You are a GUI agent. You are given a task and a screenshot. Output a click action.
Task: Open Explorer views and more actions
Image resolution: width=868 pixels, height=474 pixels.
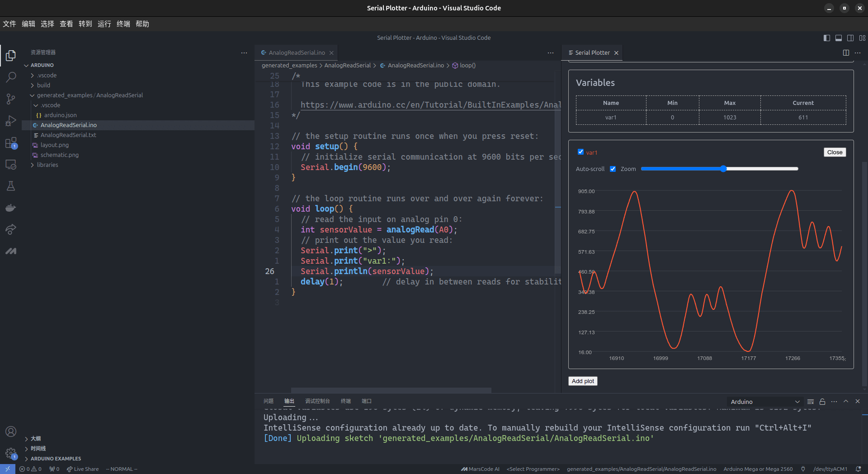pyautogui.click(x=244, y=53)
